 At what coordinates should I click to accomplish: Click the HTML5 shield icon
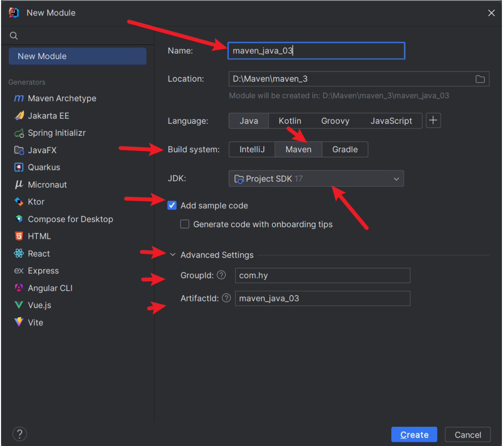coord(19,236)
